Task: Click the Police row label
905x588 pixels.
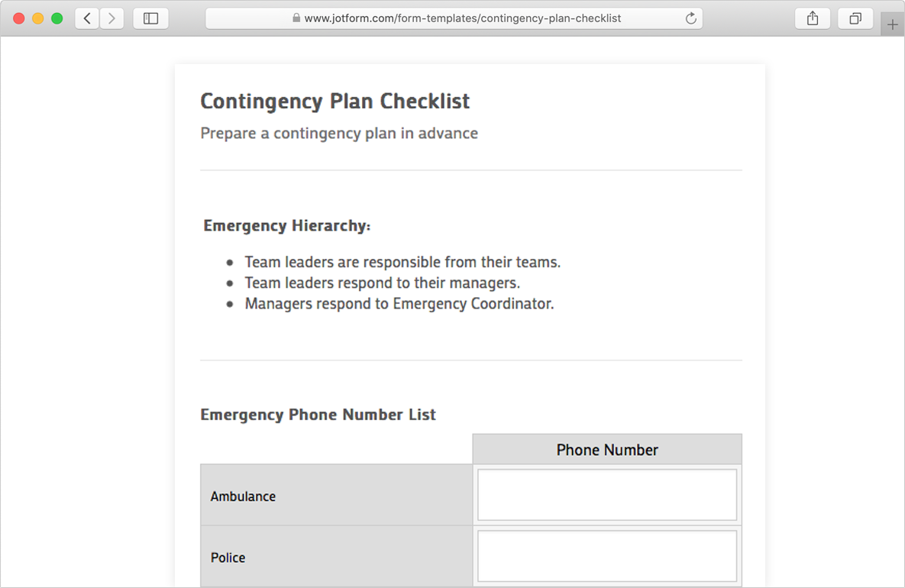Action: coord(228,557)
